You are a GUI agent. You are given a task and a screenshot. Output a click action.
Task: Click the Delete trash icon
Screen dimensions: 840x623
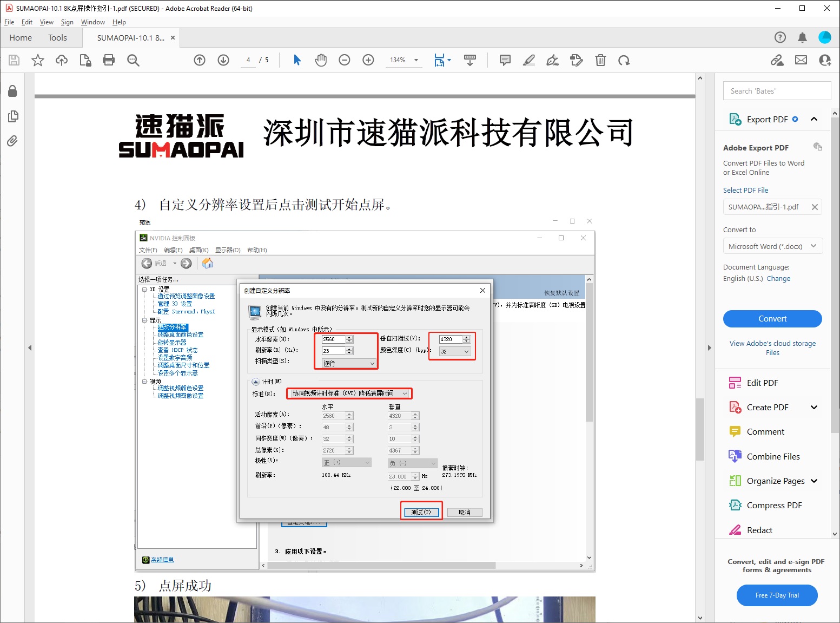tap(600, 60)
